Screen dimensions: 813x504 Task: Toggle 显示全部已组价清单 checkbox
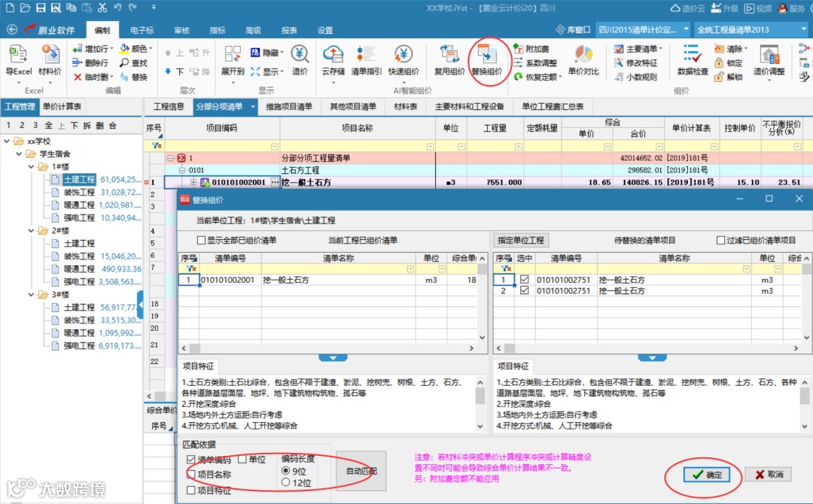point(201,240)
